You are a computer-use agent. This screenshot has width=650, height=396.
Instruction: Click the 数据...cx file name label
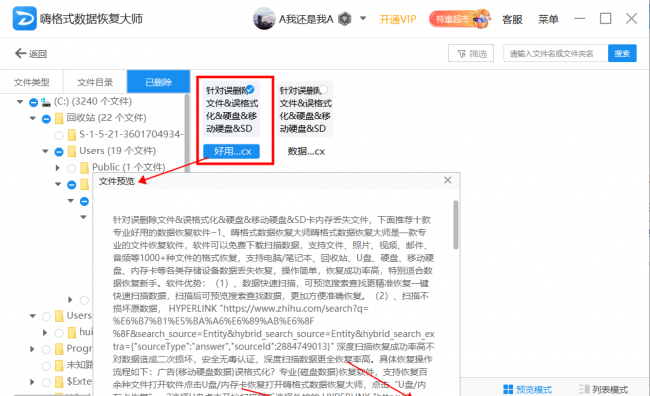point(306,151)
